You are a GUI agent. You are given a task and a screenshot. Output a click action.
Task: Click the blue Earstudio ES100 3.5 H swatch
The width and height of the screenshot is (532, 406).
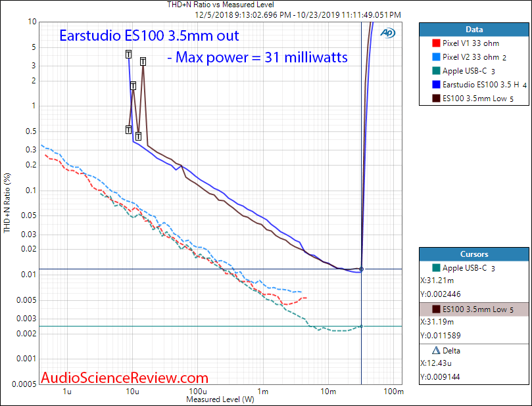436,84
